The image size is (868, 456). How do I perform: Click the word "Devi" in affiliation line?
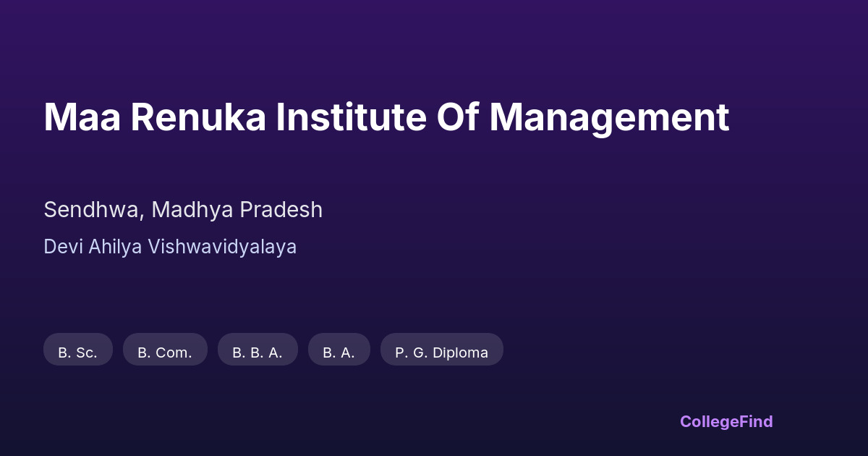63,247
